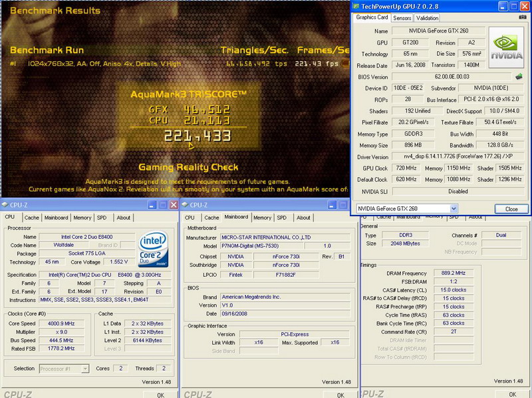Viewport: 532px width, 398px height.
Task: Click the Memory Size value 896 MB
Action: 413,145
